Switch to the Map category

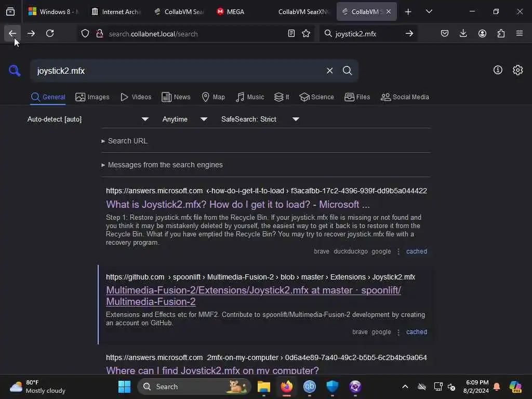[213, 97]
